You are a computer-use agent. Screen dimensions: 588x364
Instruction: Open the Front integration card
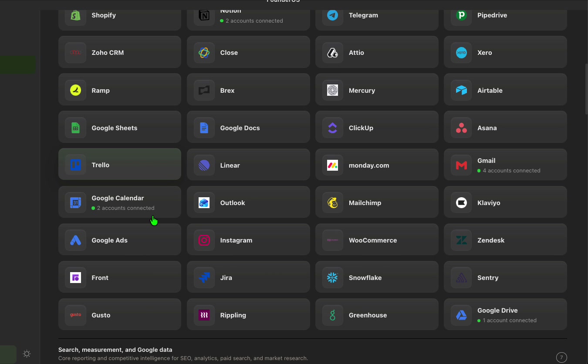tap(120, 277)
